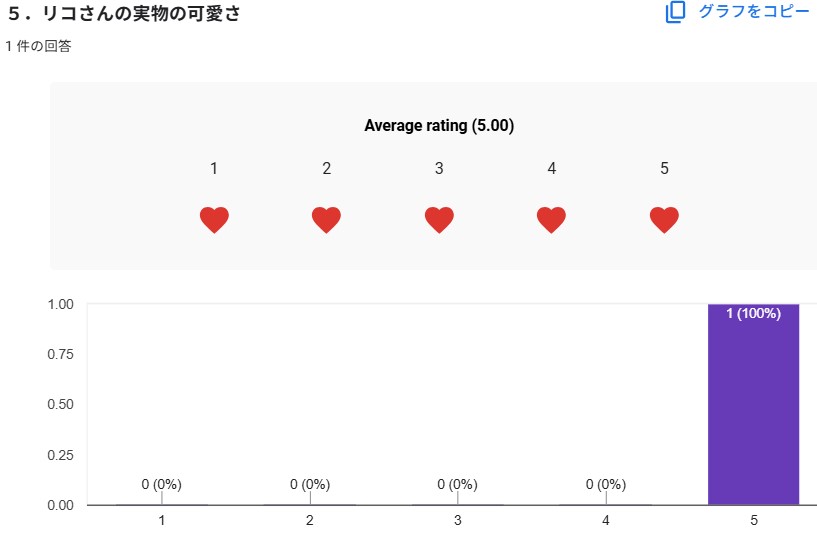Viewport: 817px width, 543px height.
Task: Click the fifth heart under rating 5
Action: click(664, 220)
